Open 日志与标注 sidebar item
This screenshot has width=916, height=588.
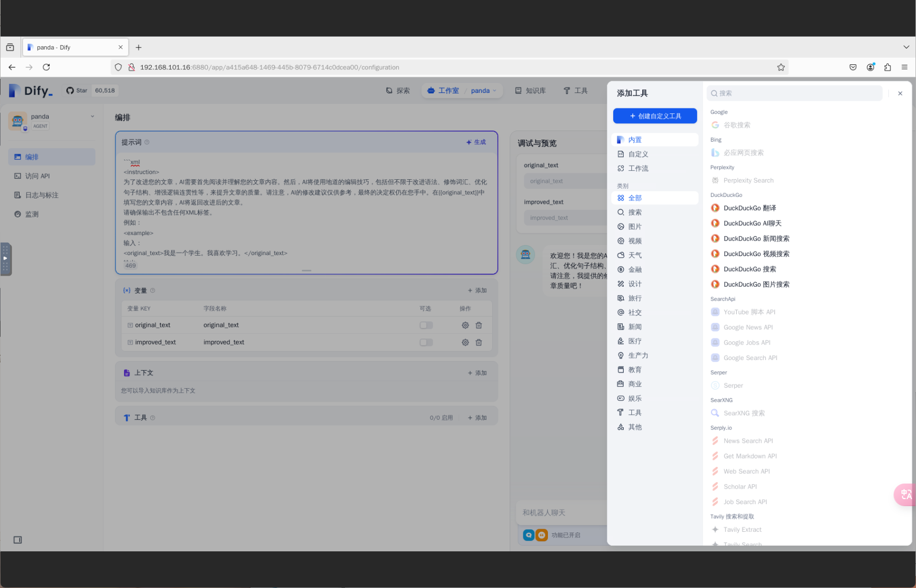click(52, 195)
